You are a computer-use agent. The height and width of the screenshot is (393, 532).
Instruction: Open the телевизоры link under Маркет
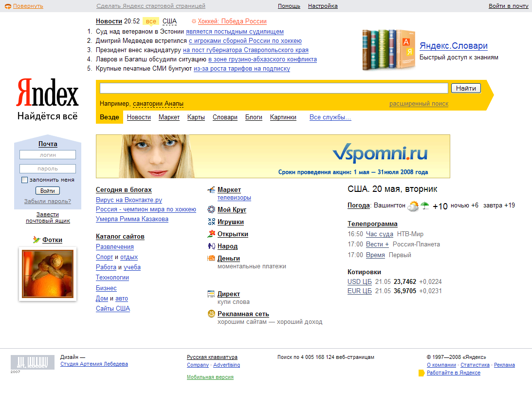pos(234,198)
